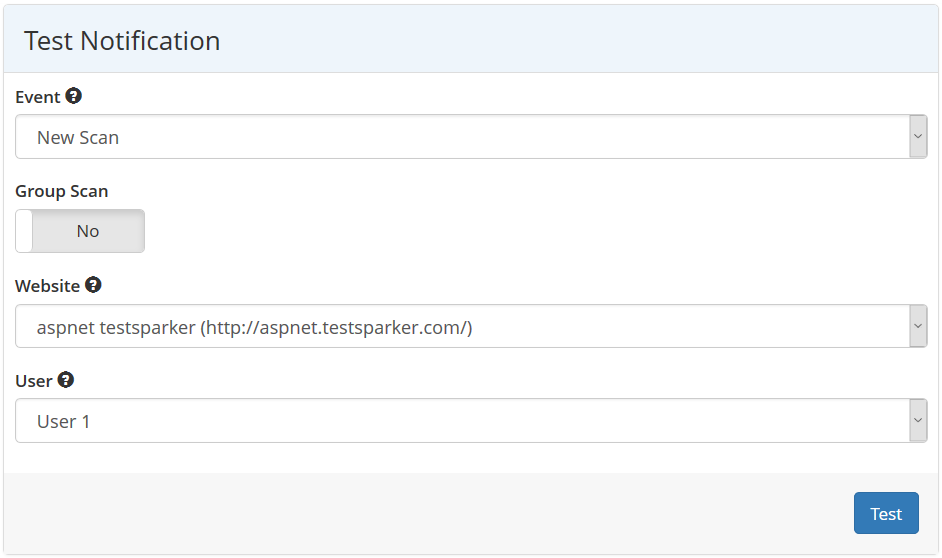942x558 pixels.
Task: Click the light blue panel header bar
Action: click(x=580, y=40)
